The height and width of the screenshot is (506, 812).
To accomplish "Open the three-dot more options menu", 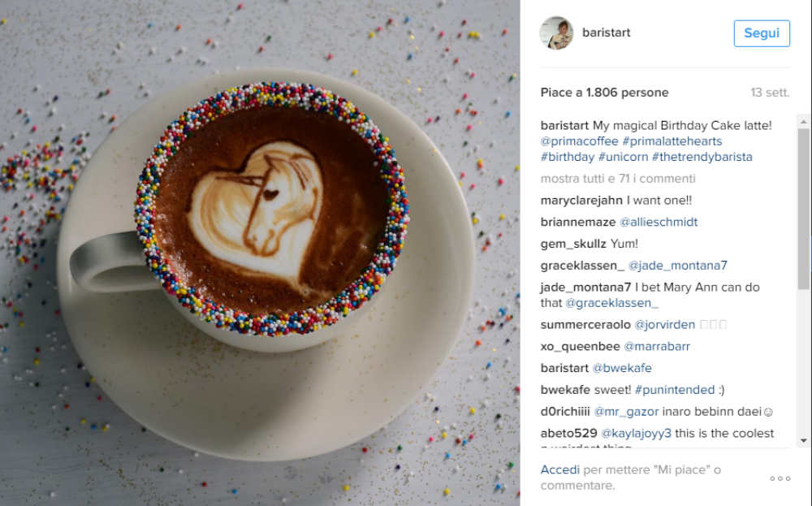I will 780,478.
